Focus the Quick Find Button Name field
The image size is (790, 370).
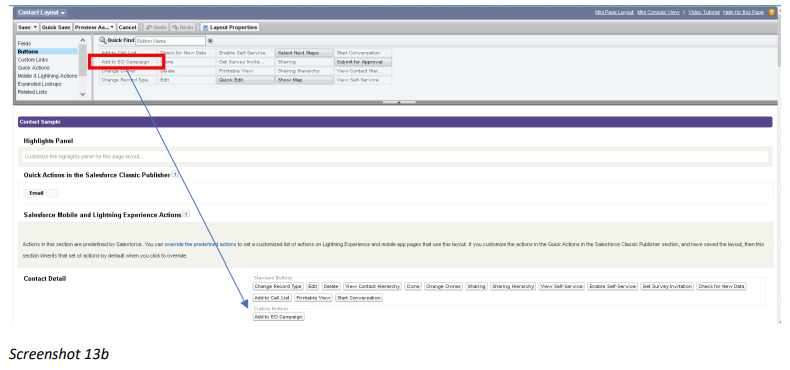tap(170, 41)
